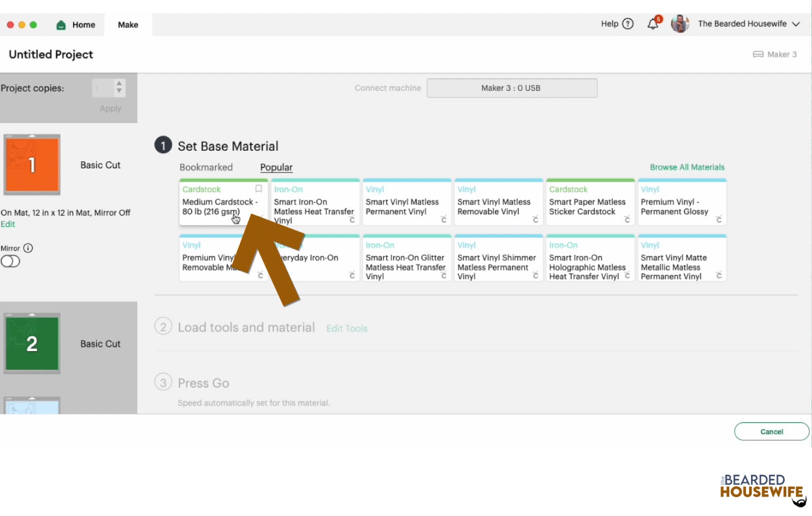Image resolution: width=812 pixels, height=516 pixels.
Task: Choose Smart Vinyl Matless Permanent Vinyl
Action: [407, 202]
